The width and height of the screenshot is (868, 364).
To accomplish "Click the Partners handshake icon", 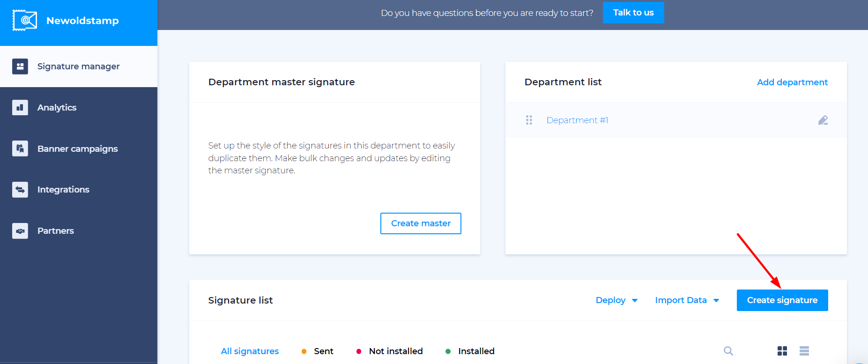I will click(x=20, y=231).
